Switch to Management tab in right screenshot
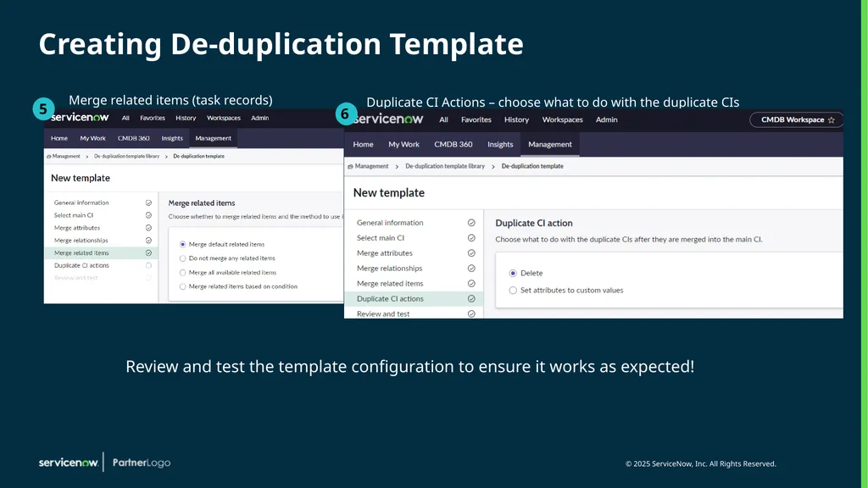The width and height of the screenshot is (868, 488). 549,144
